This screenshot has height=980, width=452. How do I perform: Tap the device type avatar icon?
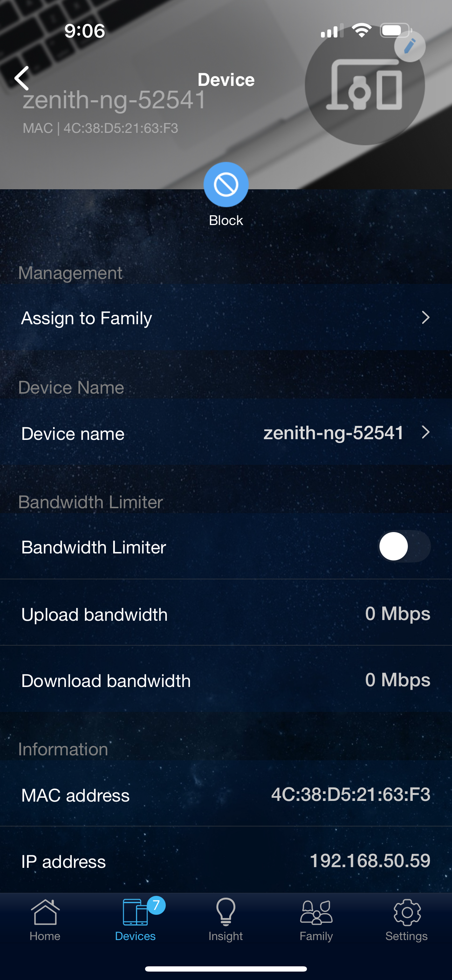(x=364, y=86)
